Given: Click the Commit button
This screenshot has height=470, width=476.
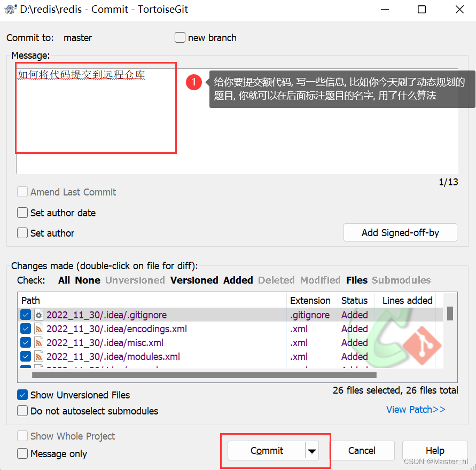Looking at the screenshot, I should coord(267,451).
